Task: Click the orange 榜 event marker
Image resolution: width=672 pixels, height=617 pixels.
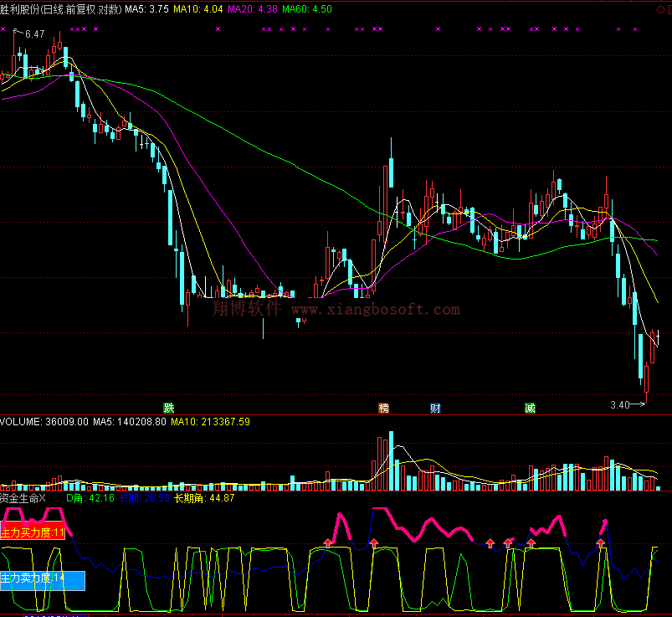Action: coord(384,409)
